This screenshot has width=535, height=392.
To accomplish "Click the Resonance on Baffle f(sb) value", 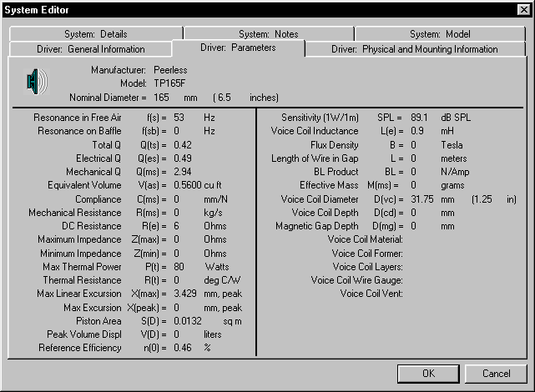I will click(176, 131).
